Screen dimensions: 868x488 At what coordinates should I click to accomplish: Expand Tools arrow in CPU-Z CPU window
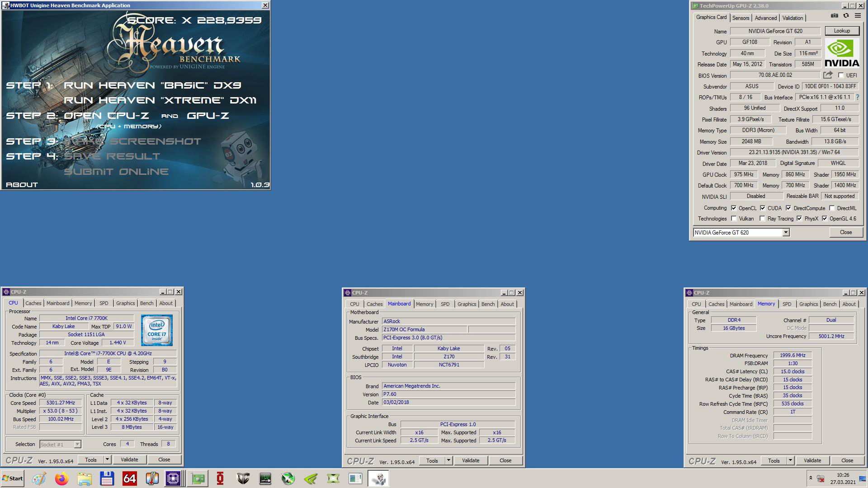[107, 460]
